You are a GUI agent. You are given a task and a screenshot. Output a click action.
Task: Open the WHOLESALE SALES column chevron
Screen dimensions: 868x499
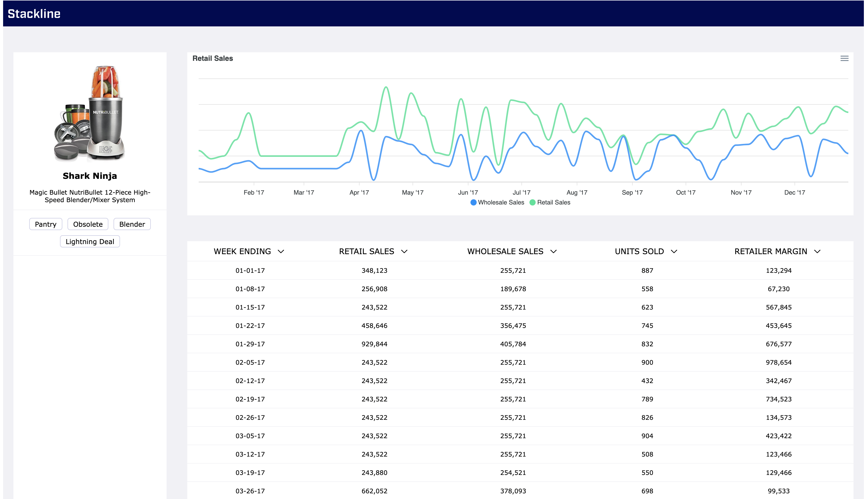click(x=554, y=251)
